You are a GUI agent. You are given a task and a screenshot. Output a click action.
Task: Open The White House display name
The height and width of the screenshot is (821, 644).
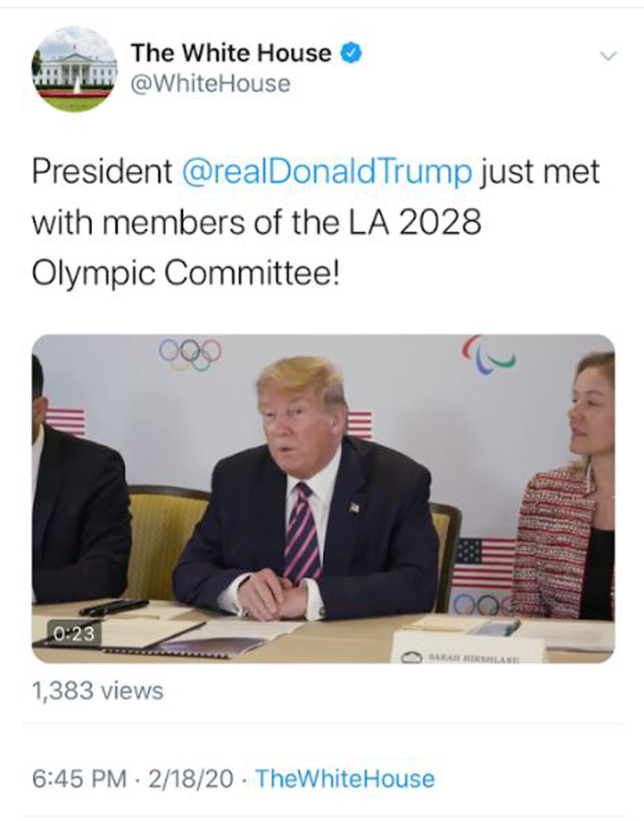coord(231,53)
